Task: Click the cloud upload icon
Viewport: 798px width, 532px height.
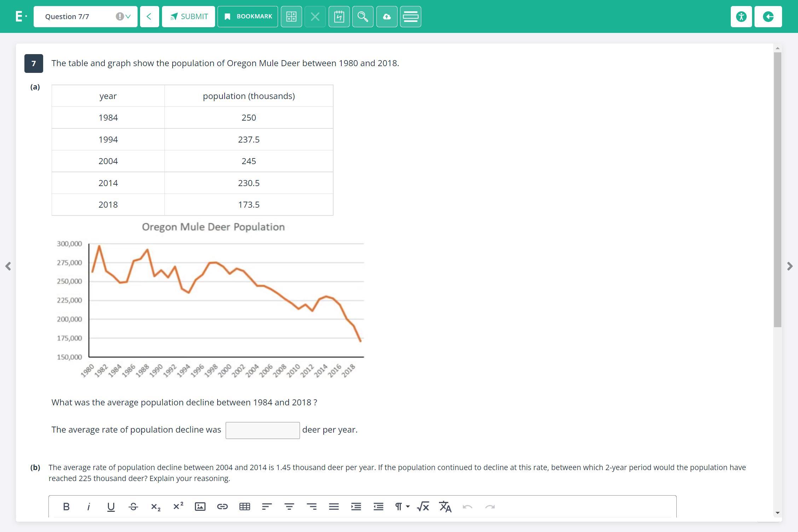Action: point(387,17)
